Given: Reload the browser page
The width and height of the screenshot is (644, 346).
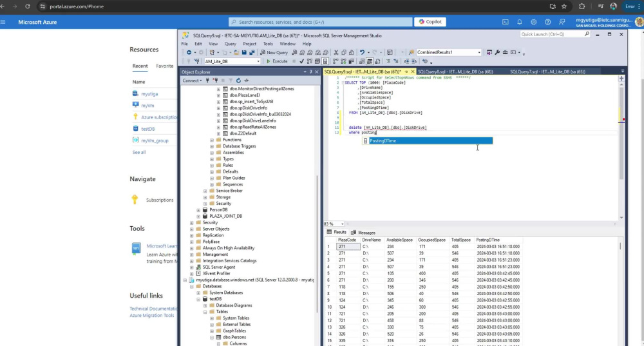Looking at the screenshot, I should (27, 6).
